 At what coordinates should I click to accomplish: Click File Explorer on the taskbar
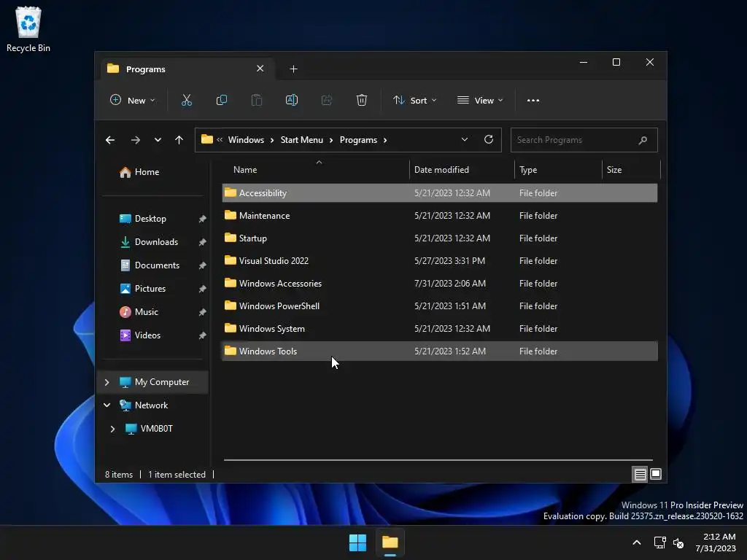click(390, 542)
